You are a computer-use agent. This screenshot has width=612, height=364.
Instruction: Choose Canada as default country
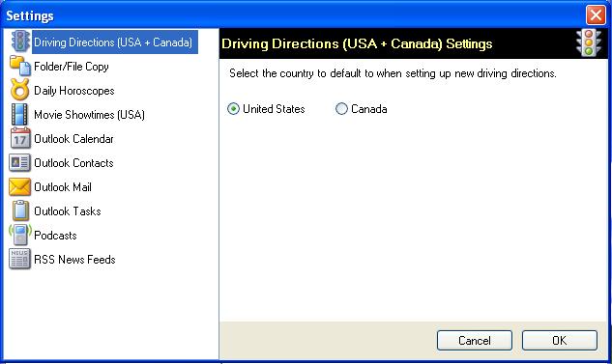(341, 109)
